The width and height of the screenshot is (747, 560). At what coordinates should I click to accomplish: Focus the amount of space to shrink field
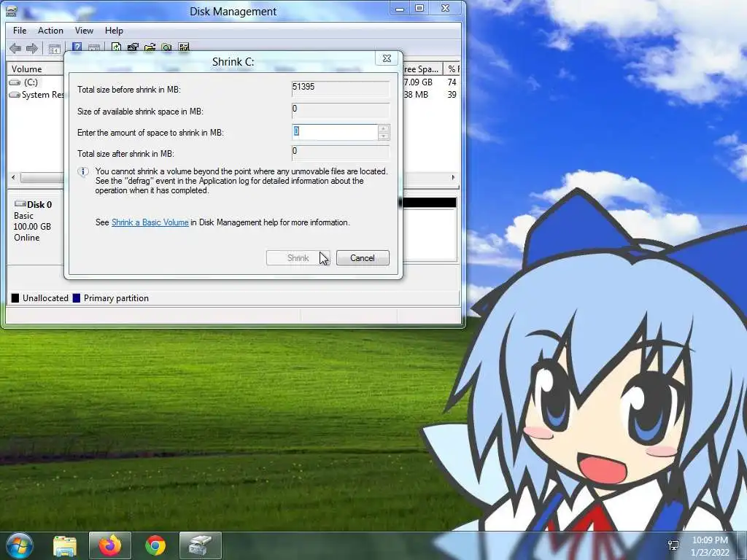pos(335,132)
